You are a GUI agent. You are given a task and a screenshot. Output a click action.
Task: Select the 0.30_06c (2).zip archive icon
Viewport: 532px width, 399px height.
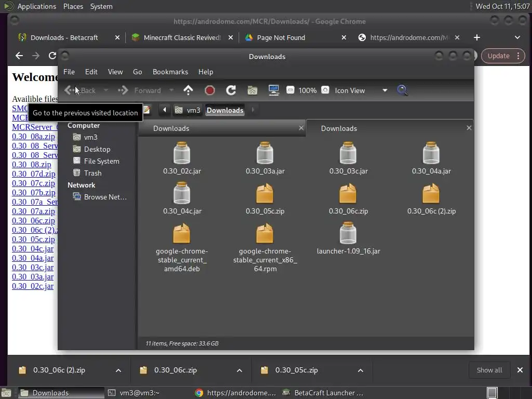(431, 193)
